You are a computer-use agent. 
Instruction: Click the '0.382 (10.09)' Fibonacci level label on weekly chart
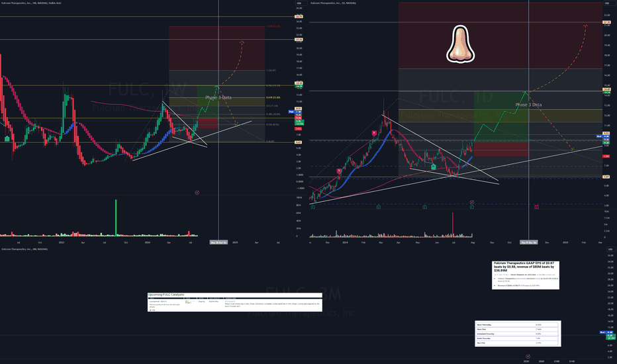(x=273, y=114)
